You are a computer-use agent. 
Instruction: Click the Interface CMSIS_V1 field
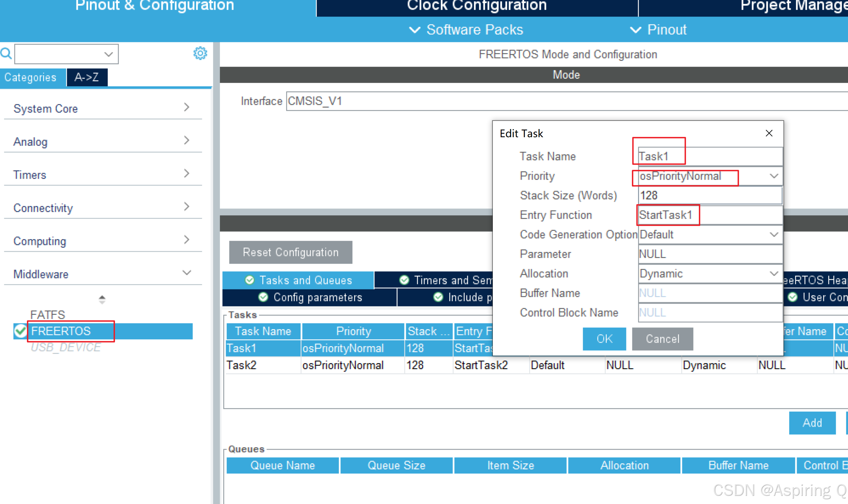coord(567,101)
